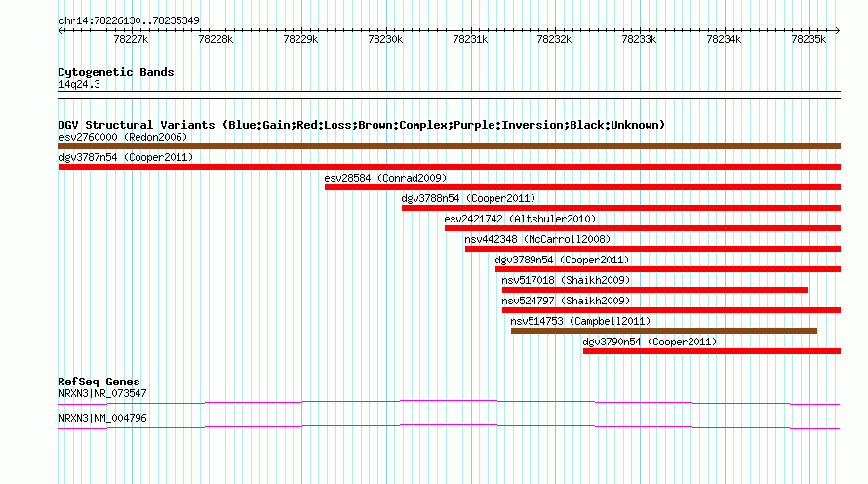This screenshot has height=484, width=868.
Task: Click the chr14:78226130..78235349 coordinates text
Action: point(129,21)
